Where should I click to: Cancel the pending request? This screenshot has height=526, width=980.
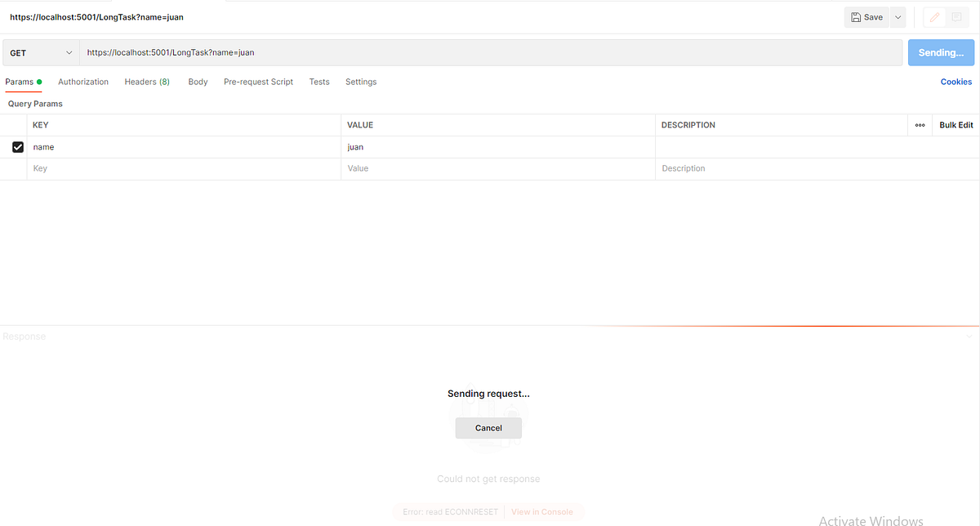(x=488, y=427)
